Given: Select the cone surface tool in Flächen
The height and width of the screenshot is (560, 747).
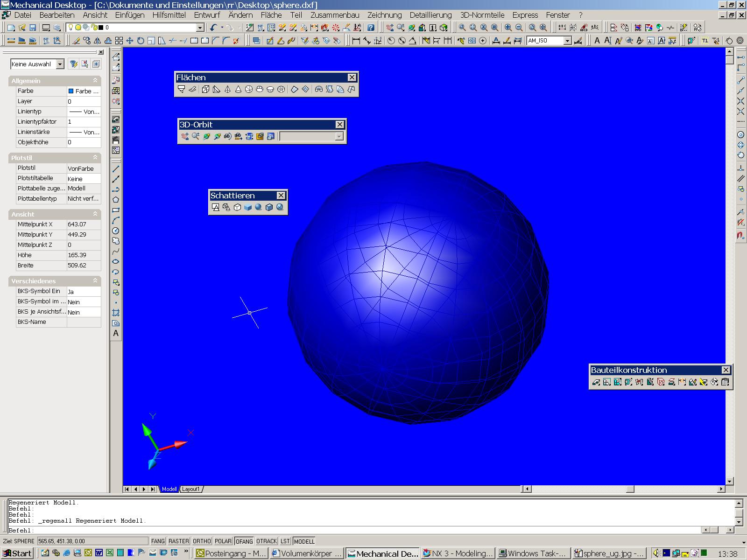Looking at the screenshot, I should point(238,89).
